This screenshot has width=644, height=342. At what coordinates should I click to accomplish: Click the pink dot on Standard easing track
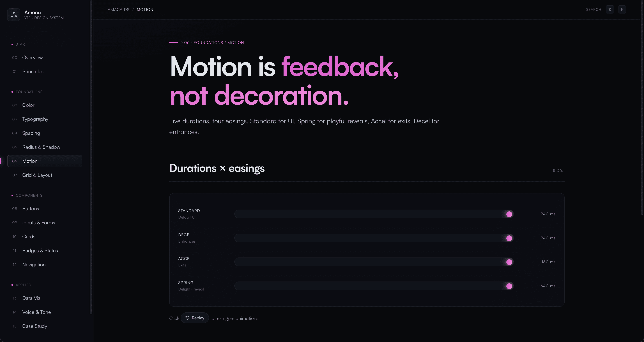(x=509, y=214)
